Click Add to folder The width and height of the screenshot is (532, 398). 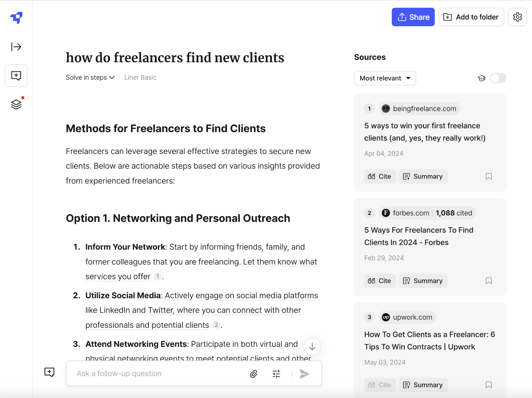(471, 17)
